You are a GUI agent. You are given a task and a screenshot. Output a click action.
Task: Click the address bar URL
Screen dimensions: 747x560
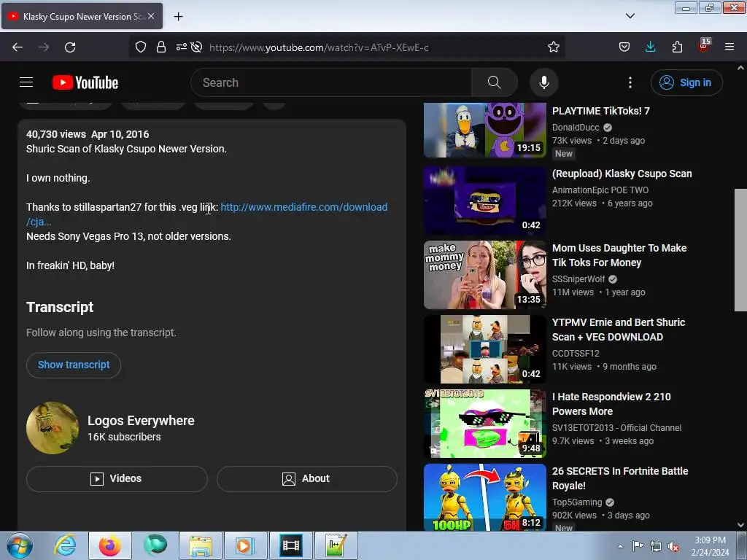click(319, 47)
